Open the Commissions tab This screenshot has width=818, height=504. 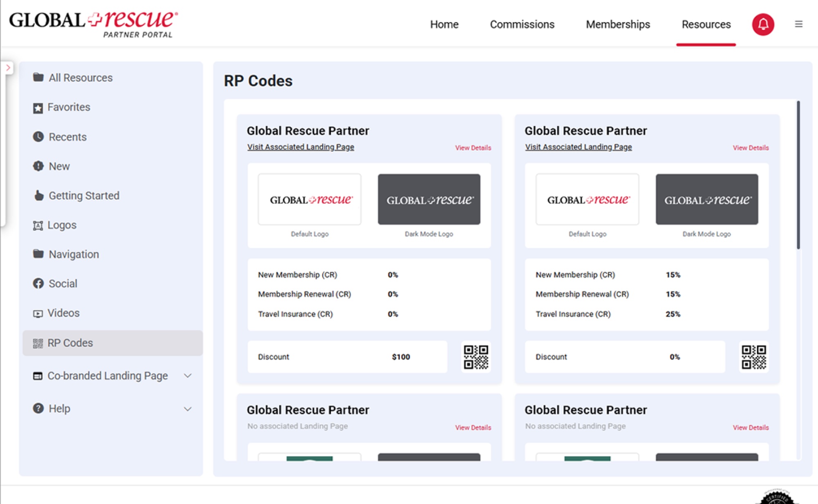coord(522,25)
